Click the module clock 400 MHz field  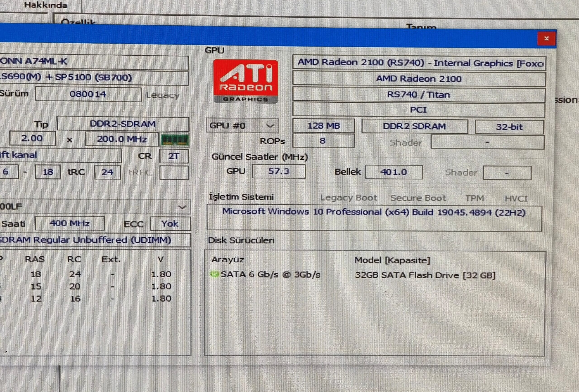pos(70,223)
